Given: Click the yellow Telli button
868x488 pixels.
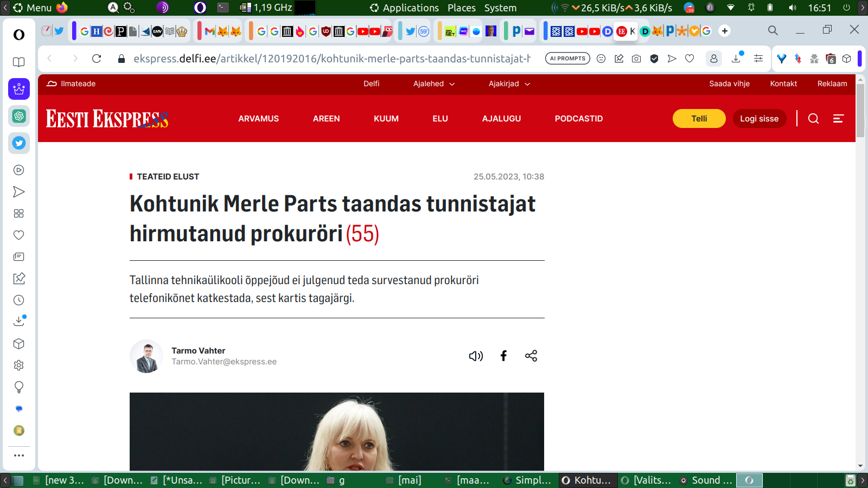Looking at the screenshot, I should (699, 119).
